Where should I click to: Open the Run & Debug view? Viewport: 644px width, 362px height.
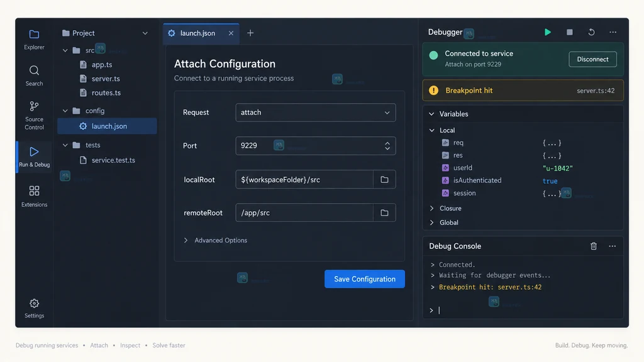(34, 156)
